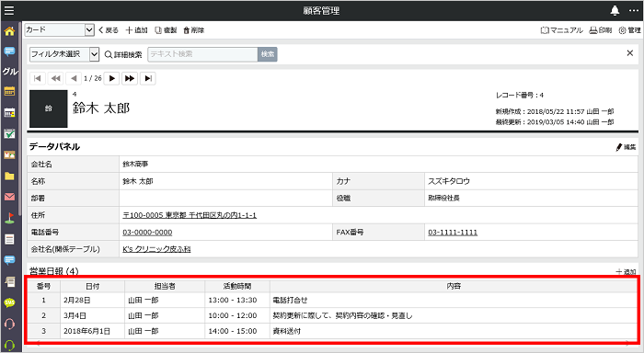Click the 2月28日 date cell
This screenshot has height=353, width=644.
92,300
